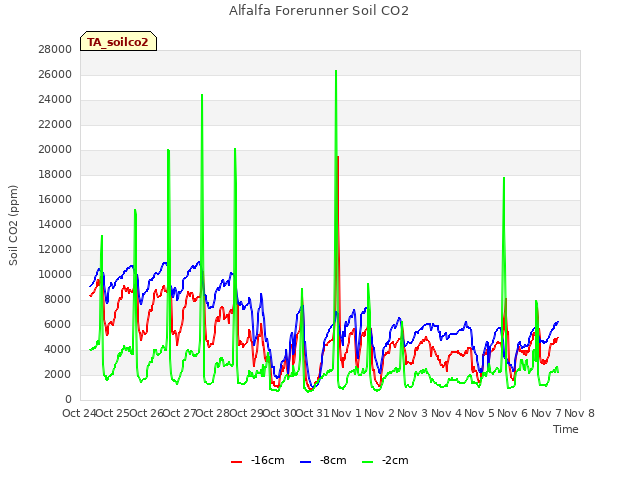Click the 10000 y-axis tick label
This screenshot has height=480, width=640.
coord(55,275)
